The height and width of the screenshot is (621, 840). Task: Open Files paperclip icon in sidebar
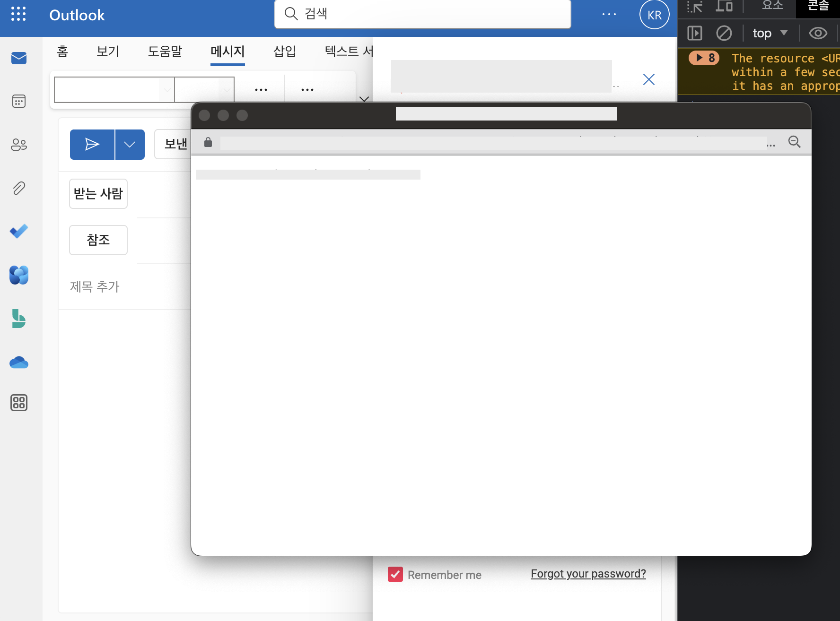[x=19, y=188]
